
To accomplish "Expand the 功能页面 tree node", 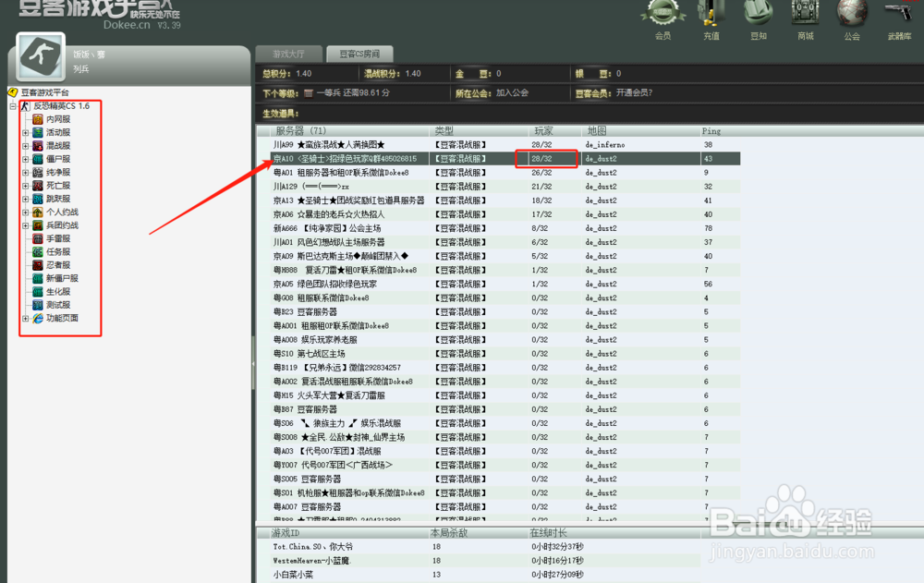I will click(25, 319).
